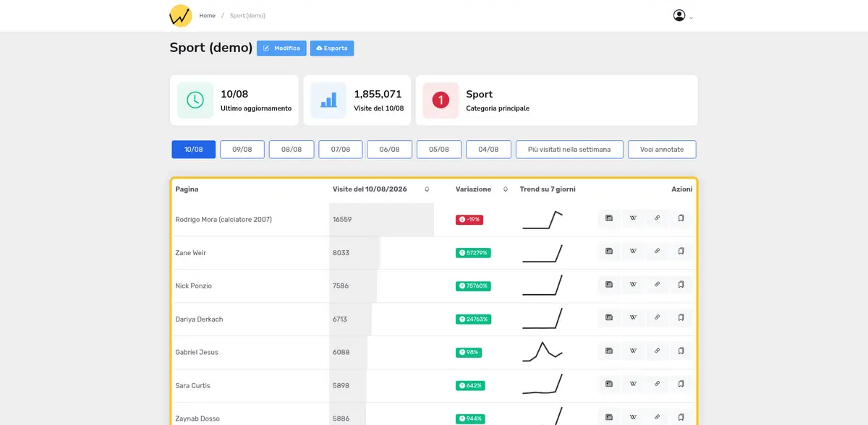Click the Esporta button
Screen dimensions: 868x425
(332, 48)
